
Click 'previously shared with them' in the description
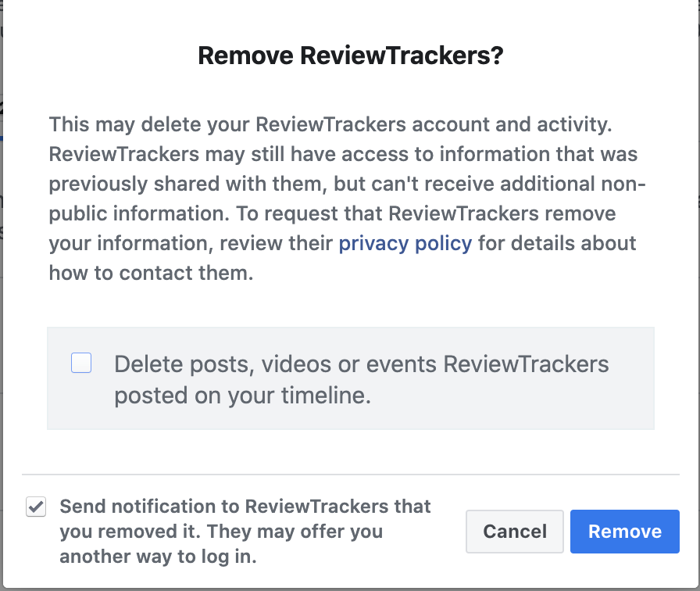click(x=187, y=184)
